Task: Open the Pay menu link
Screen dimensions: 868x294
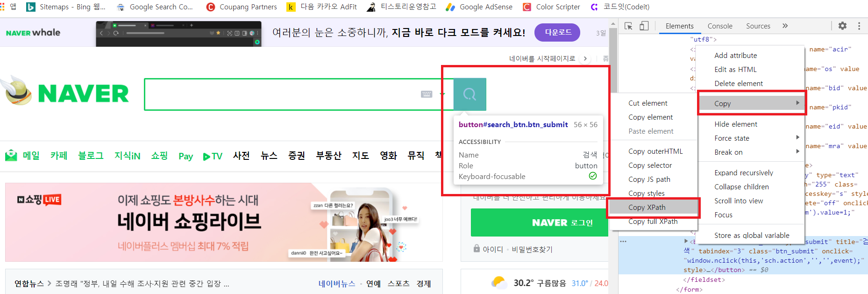Action: point(186,156)
